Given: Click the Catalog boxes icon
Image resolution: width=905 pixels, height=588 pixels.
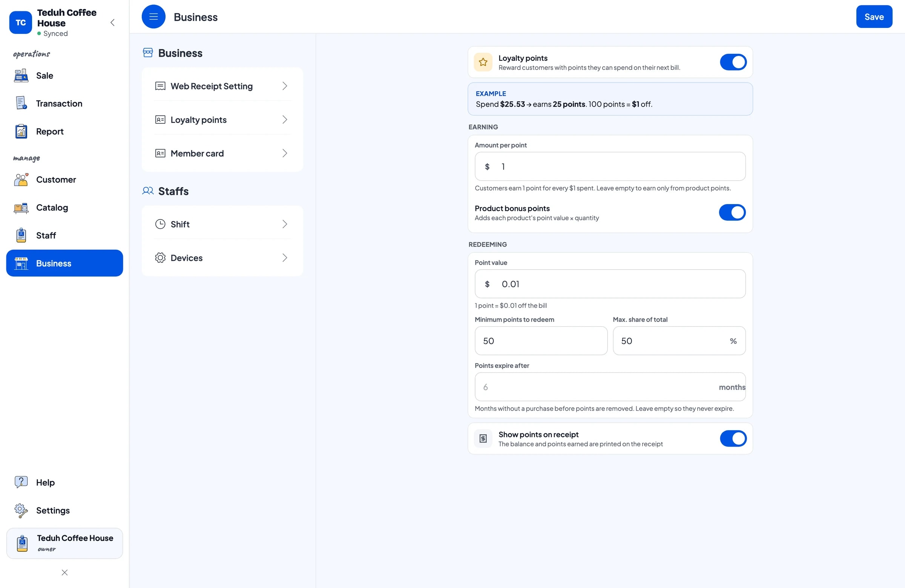Looking at the screenshot, I should click(21, 207).
